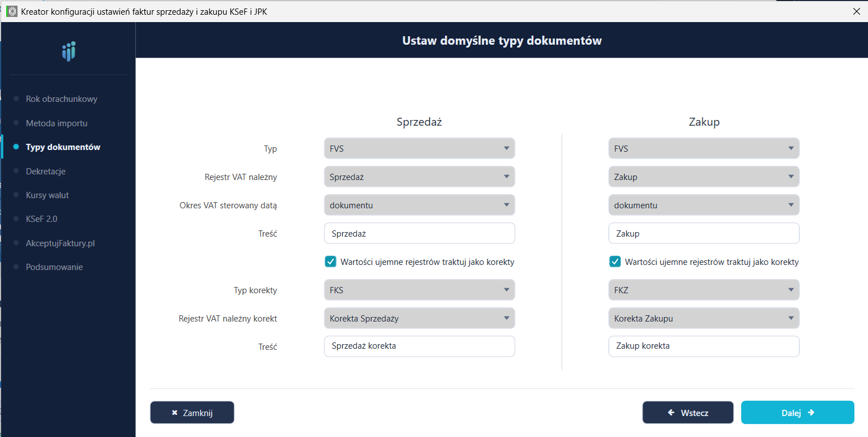Open the Korekta Sprzedaży register dropdown
Image resolution: width=868 pixels, height=437 pixels.
click(x=420, y=318)
